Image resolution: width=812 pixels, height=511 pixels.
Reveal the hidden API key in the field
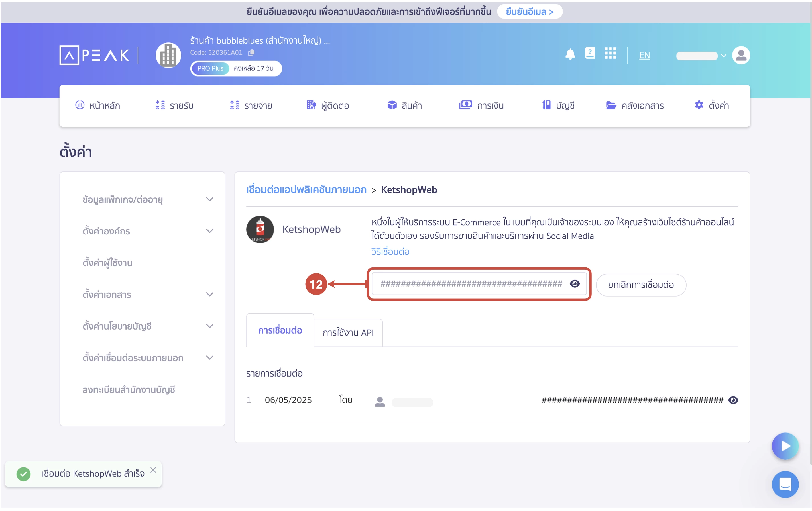(x=575, y=284)
